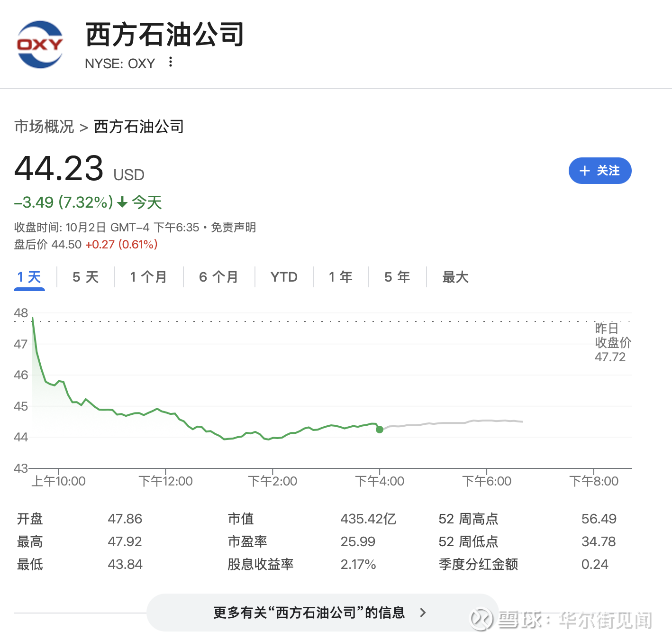
Task: Click the gray after-hours price line
Action: click(453, 422)
